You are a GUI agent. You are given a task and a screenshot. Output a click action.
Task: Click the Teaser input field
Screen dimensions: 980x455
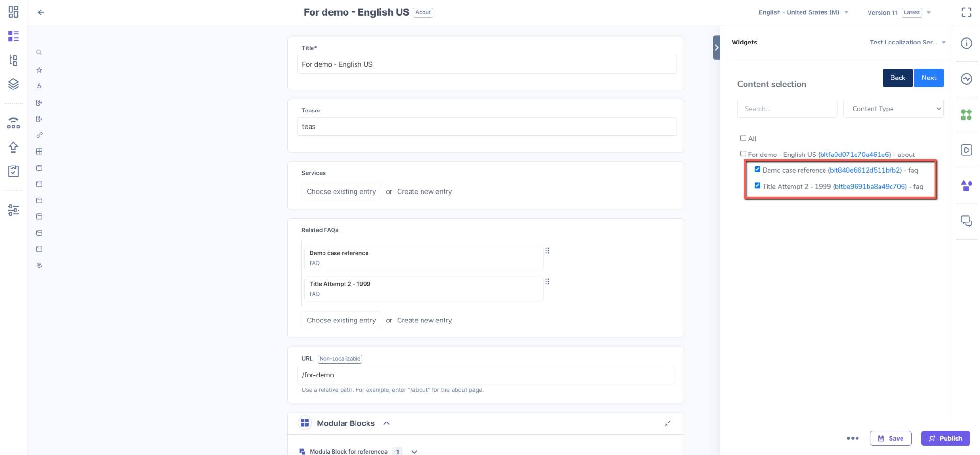[487, 127]
